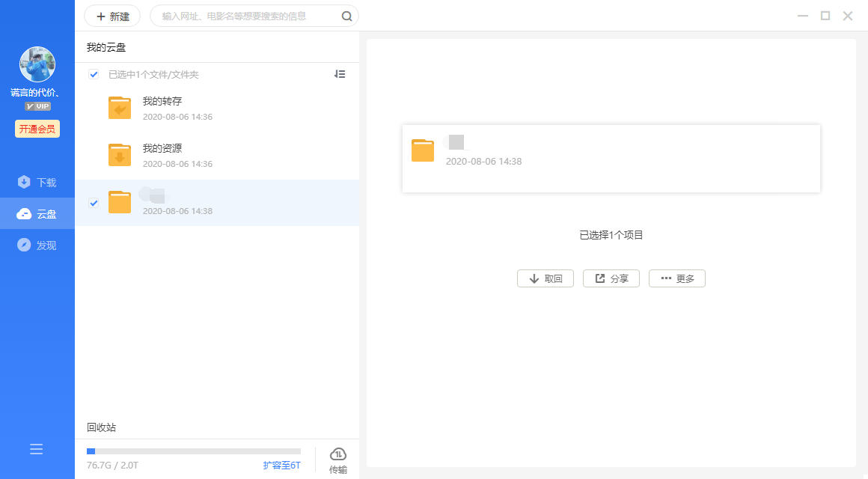The width and height of the screenshot is (868, 479).
Task: Open the hamburger menu at bottom left
Action: (x=36, y=448)
